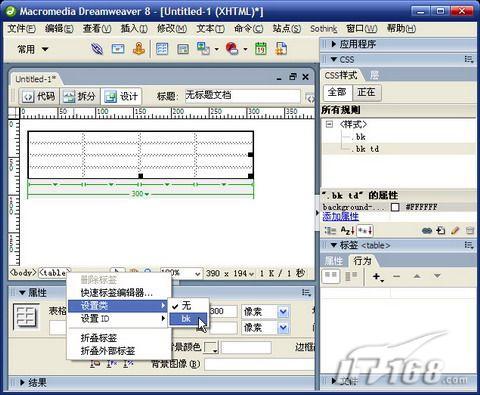Choose bk class in the submenu
Image resolution: width=480 pixels, height=395 pixels.
click(x=188, y=319)
